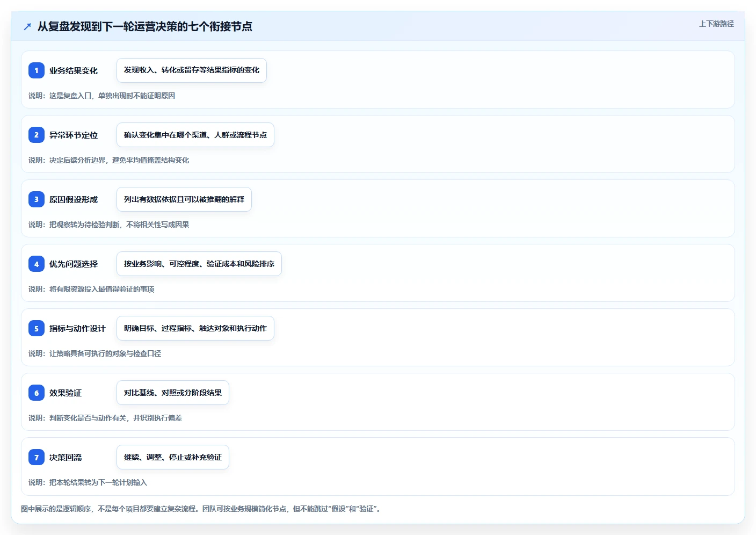This screenshot has height=535, width=756.
Task: Select the 效果验证 step title
Action: (66, 393)
